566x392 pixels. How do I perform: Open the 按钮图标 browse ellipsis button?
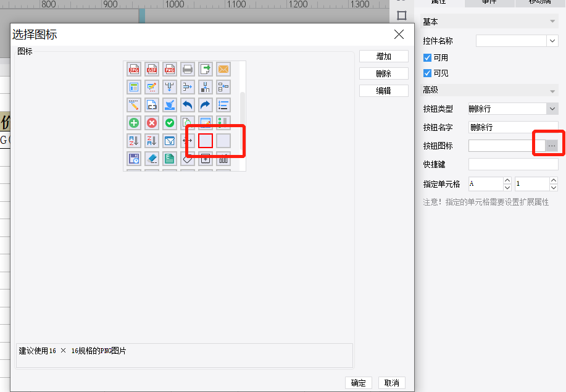click(552, 146)
